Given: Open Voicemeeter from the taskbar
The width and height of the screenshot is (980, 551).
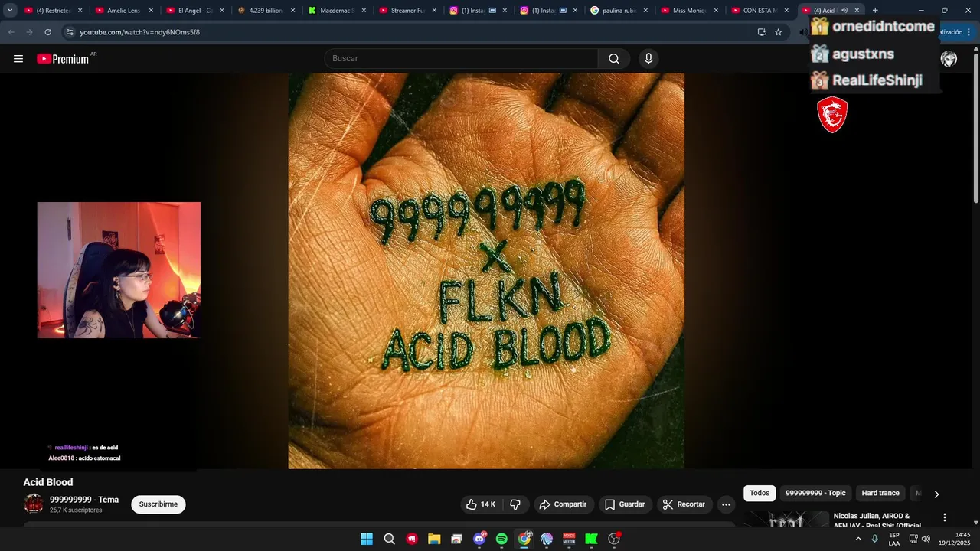Looking at the screenshot, I should coord(569,539).
